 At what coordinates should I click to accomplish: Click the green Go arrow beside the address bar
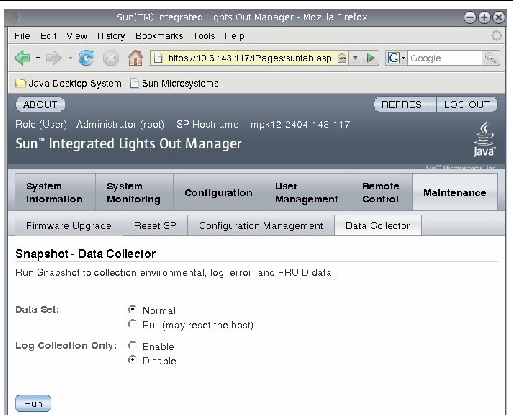tap(371, 58)
